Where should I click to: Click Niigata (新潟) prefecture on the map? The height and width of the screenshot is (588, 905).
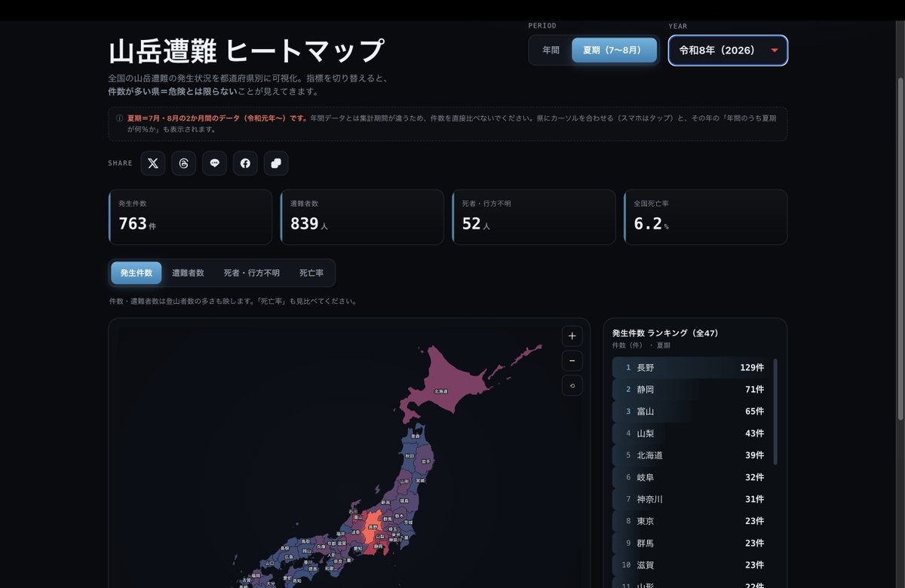point(385,501)
